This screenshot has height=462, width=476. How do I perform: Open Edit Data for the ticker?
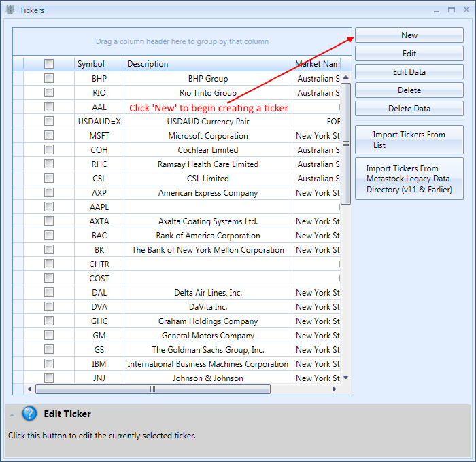pyautogui.click(x=409, y=72)
